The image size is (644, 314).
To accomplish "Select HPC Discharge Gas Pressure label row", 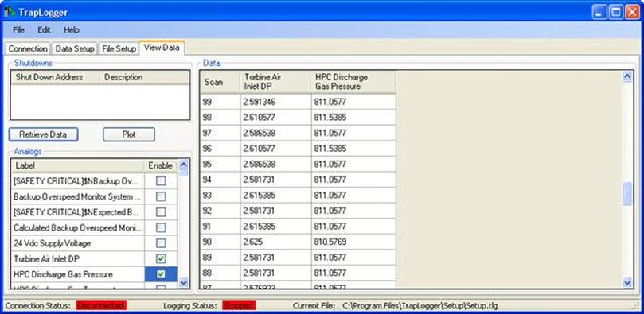I will tap(78, 274).
